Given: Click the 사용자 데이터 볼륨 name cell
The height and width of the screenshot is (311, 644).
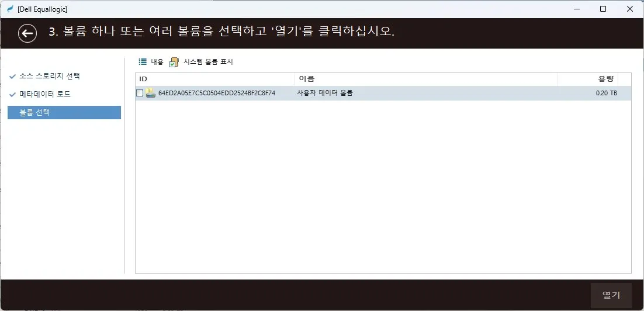Looking at the screenshot, I should pyautogui.click(x=325, y=94).
